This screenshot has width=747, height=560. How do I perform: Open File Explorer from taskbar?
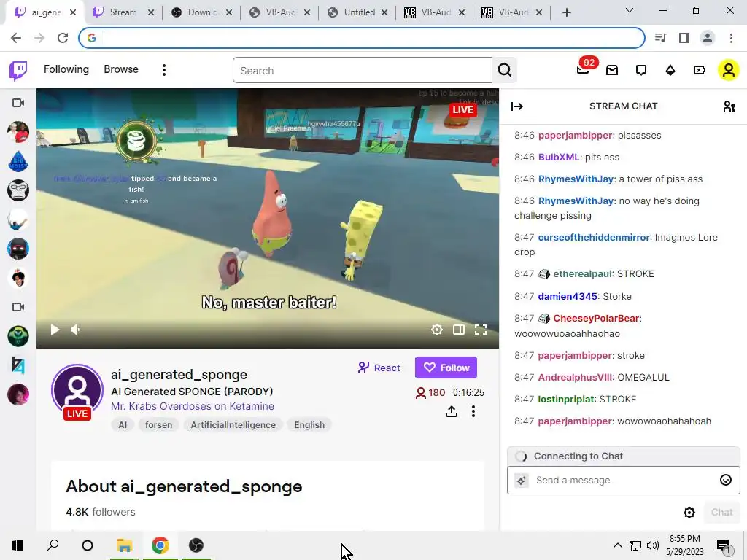point(124,545)
